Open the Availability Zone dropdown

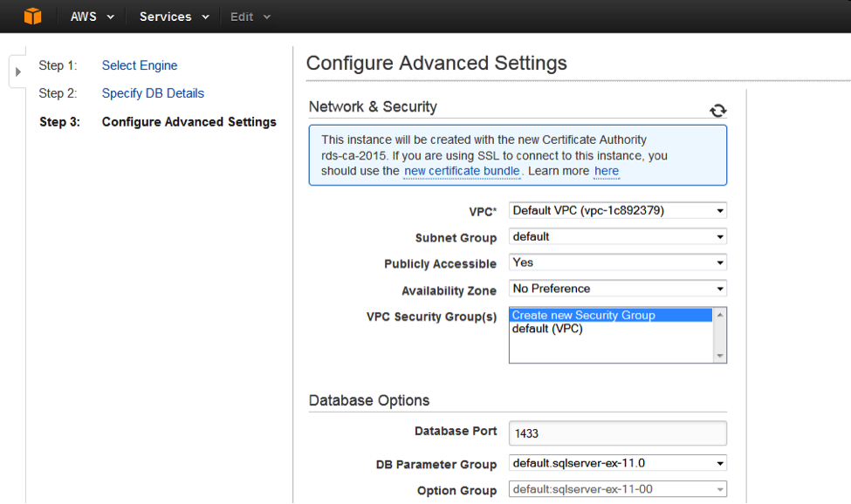tap(618, 289)
